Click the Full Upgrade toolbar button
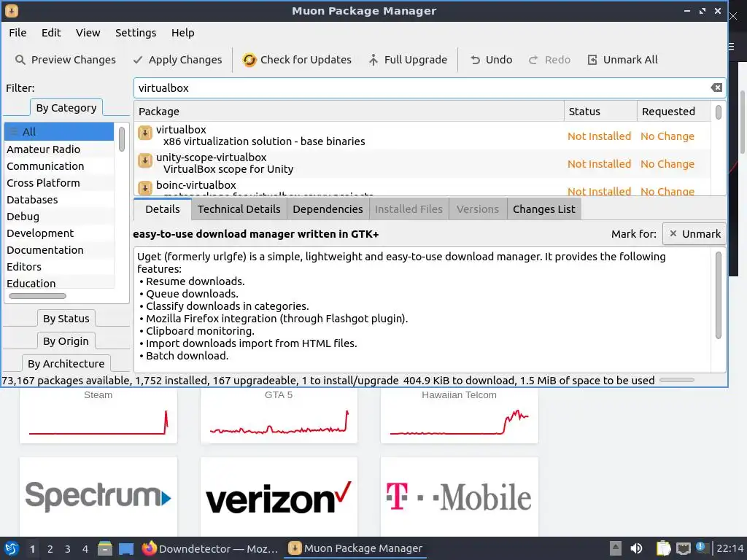747x560 pixels. coord(408,60)
